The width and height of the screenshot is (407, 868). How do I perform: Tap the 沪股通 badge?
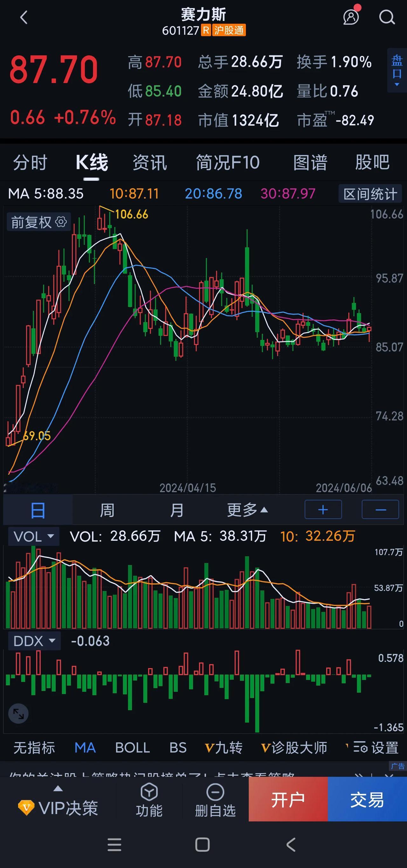pos(229,30)
